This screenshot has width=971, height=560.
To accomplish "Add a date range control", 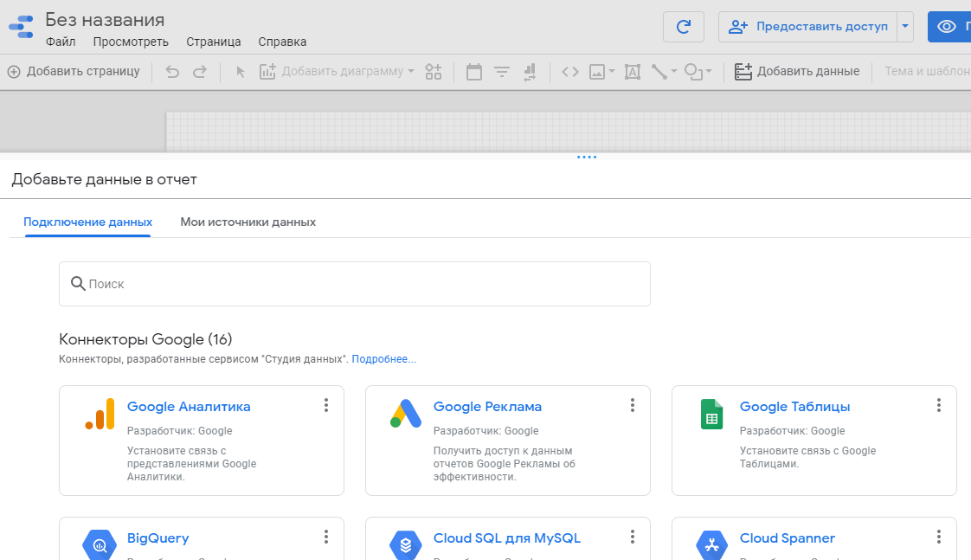I will tap(473, 72).
